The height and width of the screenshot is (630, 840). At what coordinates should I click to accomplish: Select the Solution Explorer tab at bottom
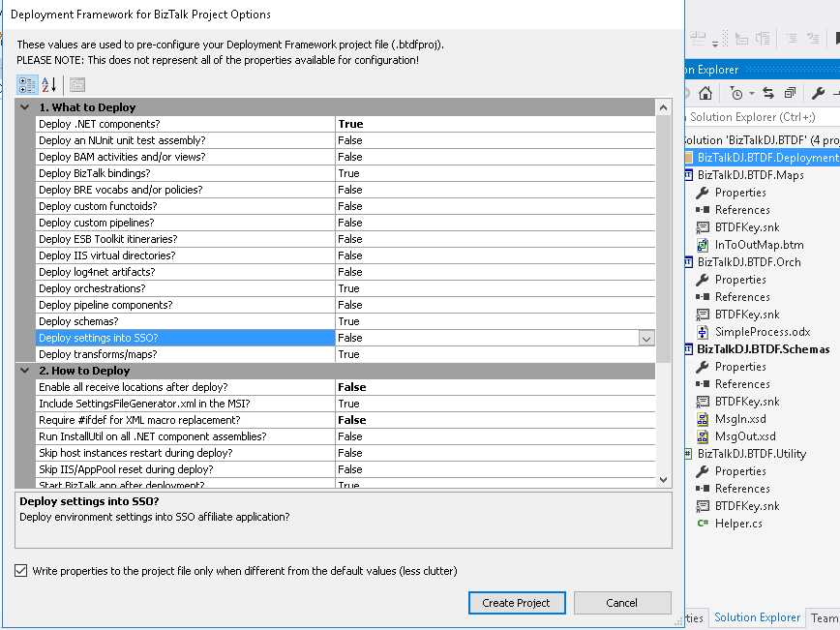758,617
